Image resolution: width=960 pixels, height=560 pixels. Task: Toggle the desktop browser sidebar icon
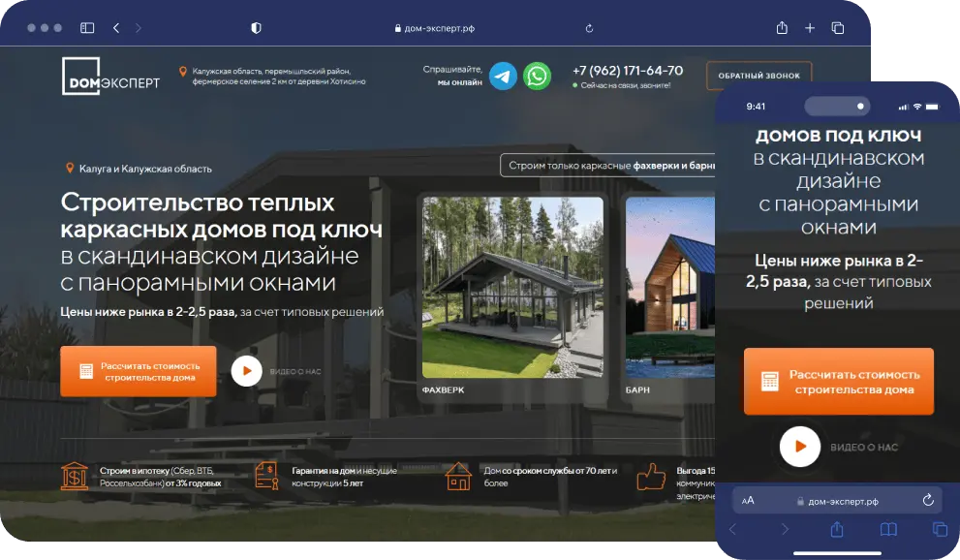[87, 28]
